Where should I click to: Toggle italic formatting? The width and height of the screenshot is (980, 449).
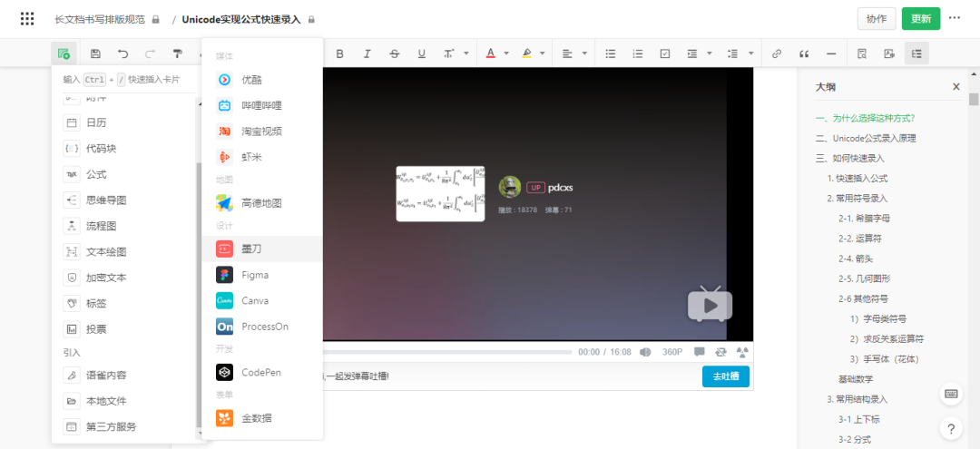click(367, 54)
